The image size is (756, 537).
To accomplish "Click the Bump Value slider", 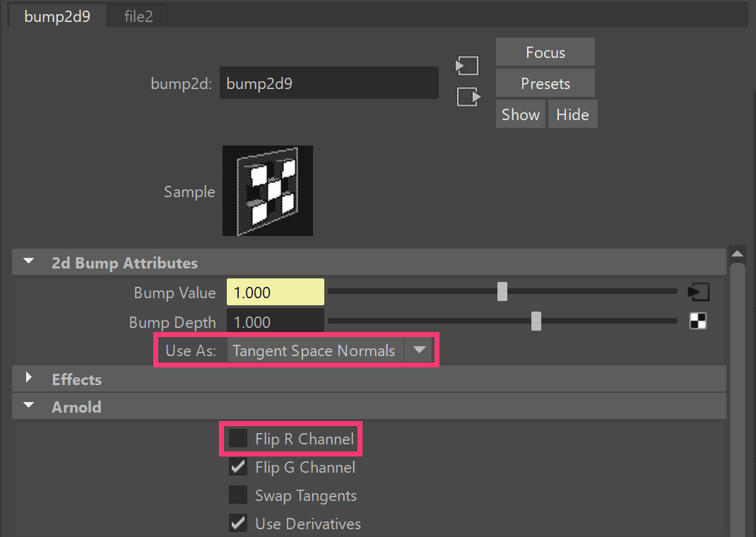I will tap(502, 291).
